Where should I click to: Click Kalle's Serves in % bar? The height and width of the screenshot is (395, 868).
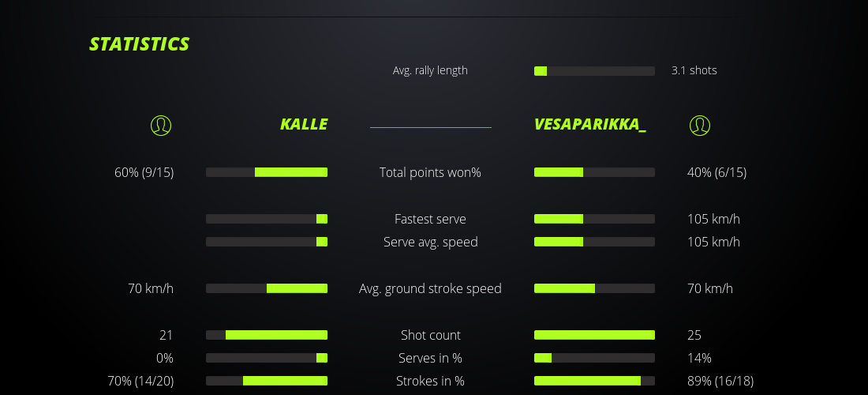267,358
